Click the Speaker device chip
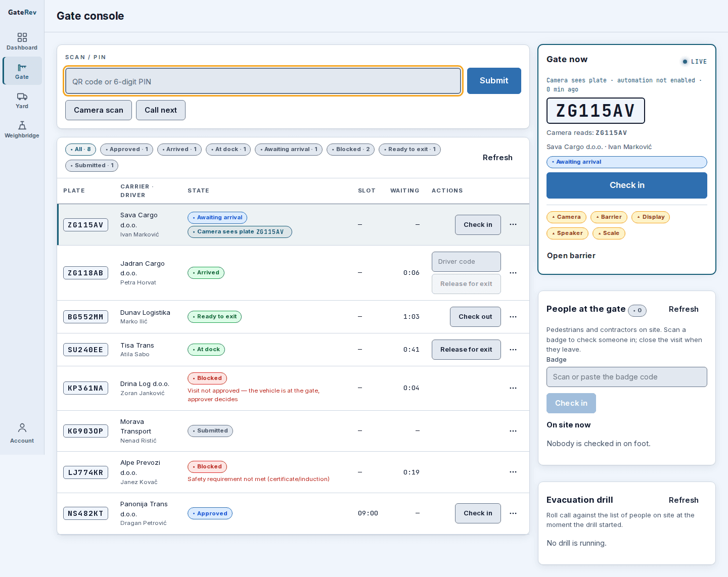Image resolution: width=728 pixels, height=577 pixels. (x=567, y=233)
